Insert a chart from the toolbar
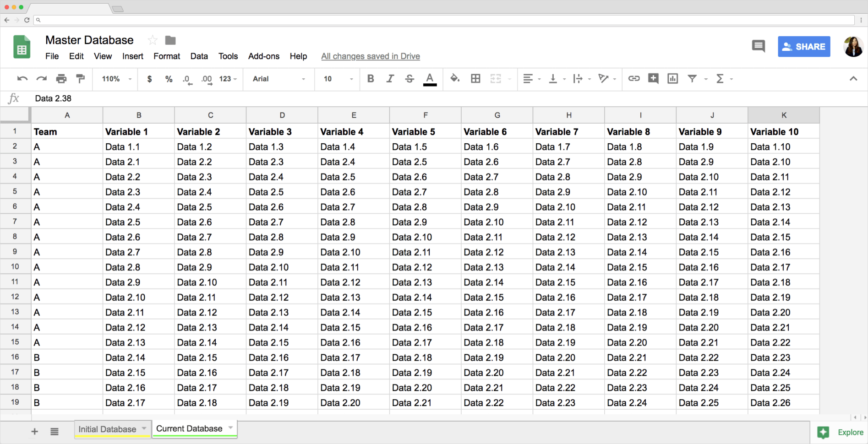Image resolution: width=868 pixels, height=444 pixels. [x=672, y=78]
